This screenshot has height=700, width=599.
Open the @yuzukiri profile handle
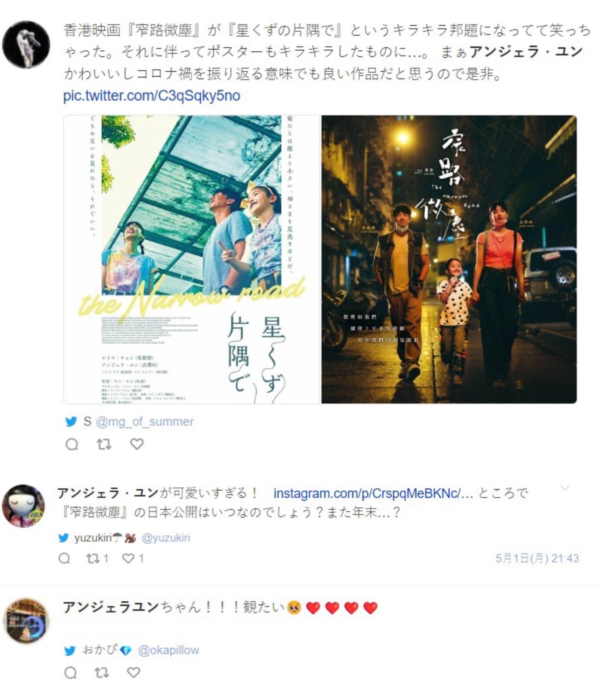[x=166, y=538]
